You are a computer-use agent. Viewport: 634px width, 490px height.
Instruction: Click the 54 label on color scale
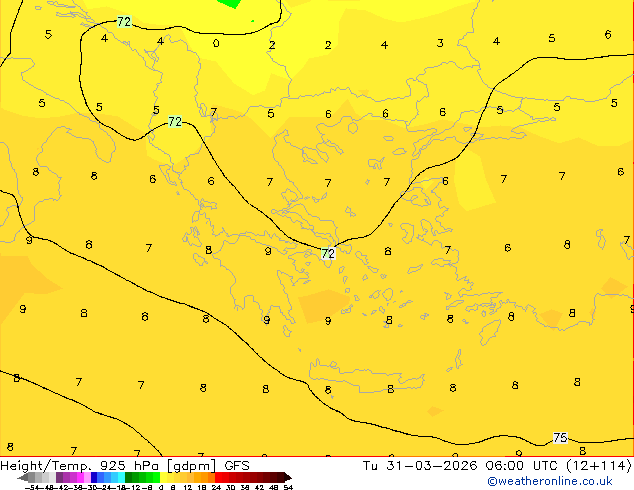(288, 487)
